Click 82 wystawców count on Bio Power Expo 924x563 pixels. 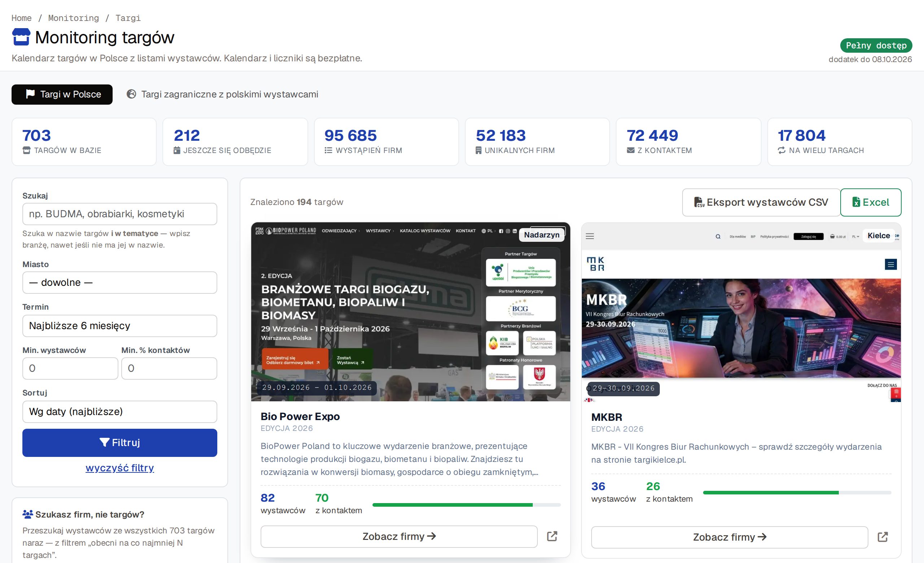(283, 503)
